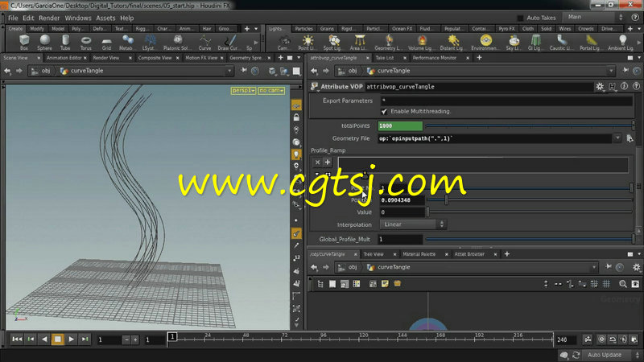644x362 pixels.
Task: Add a Distant Light
Action: point(452,42)
